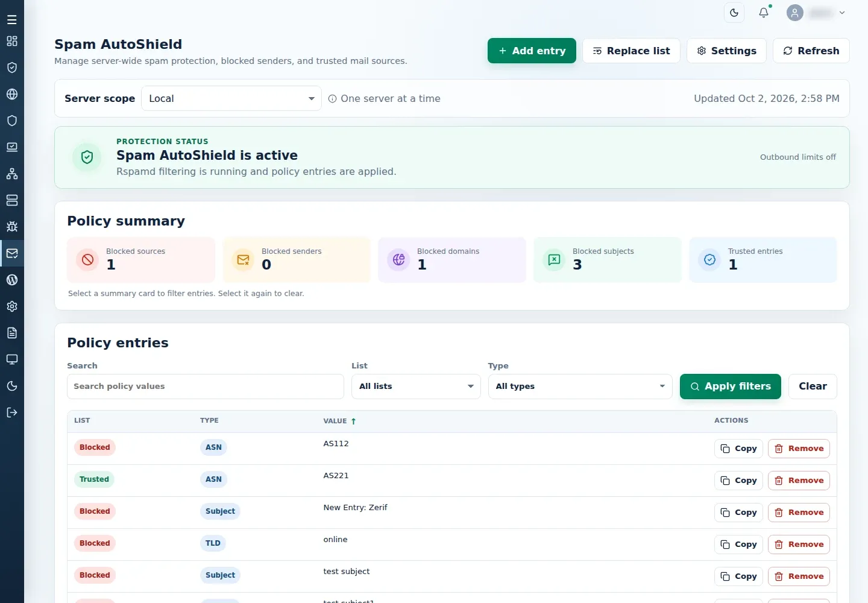The image size is (868, 603).
Task: Remove the AS112 entry
Action: [799, 449]
